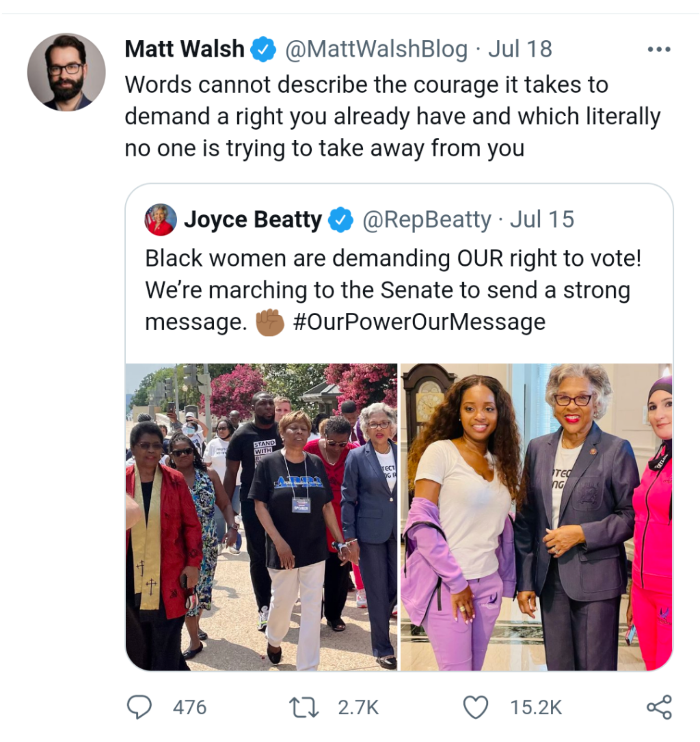The height and width of the screenshot is (742, 700).
Task: Open the @RepBeatty handle
Action: [x=427, y=220]
